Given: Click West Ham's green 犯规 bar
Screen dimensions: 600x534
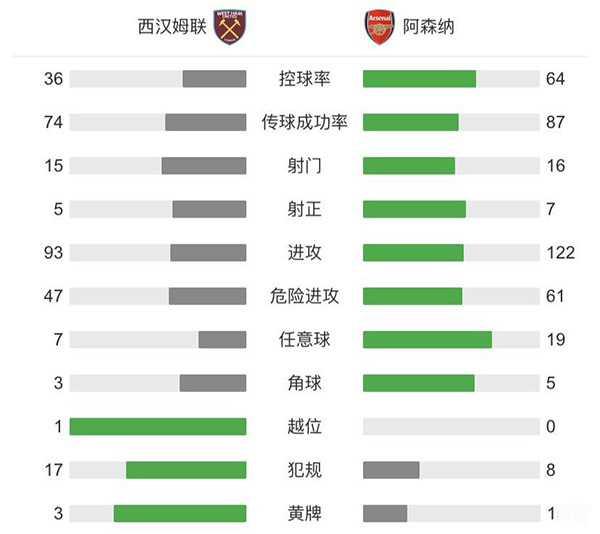Looking at the screenshot, I should point(186,470).
